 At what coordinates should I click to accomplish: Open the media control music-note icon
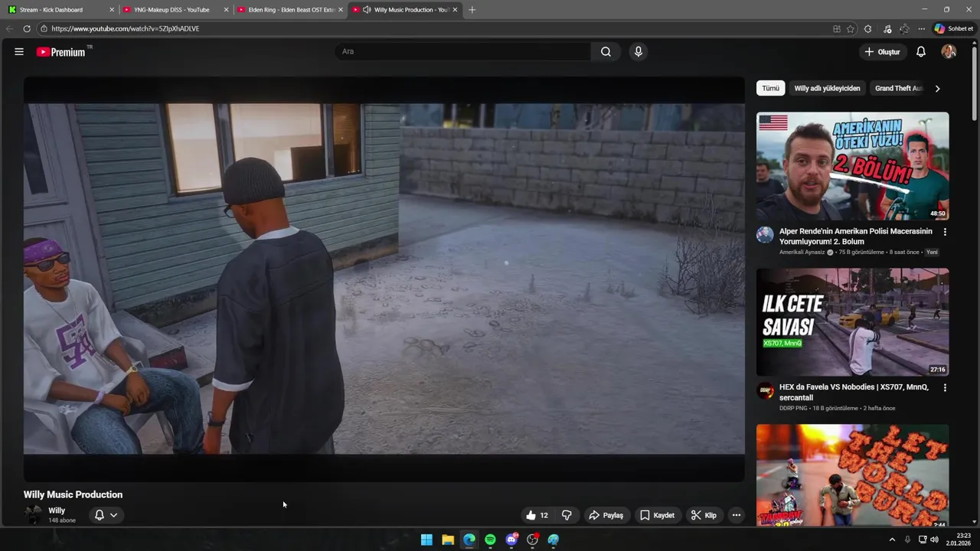tap(887, 29)
